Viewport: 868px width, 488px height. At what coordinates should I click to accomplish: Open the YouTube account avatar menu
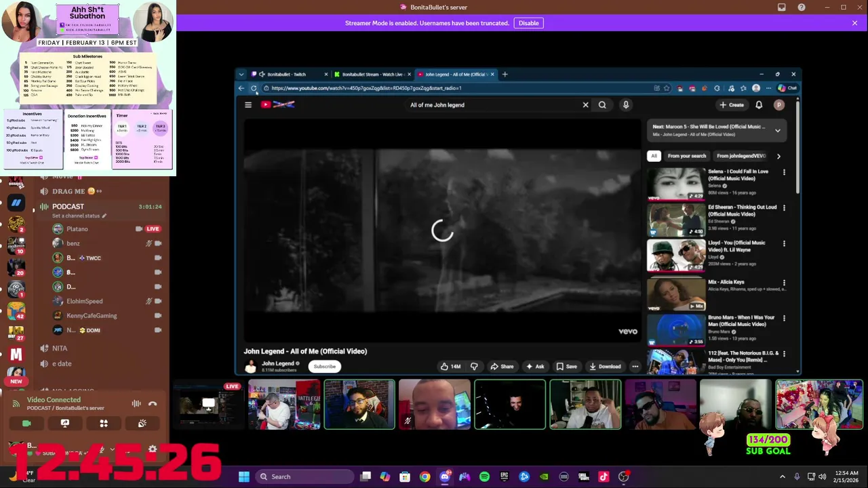coord(779,105)
